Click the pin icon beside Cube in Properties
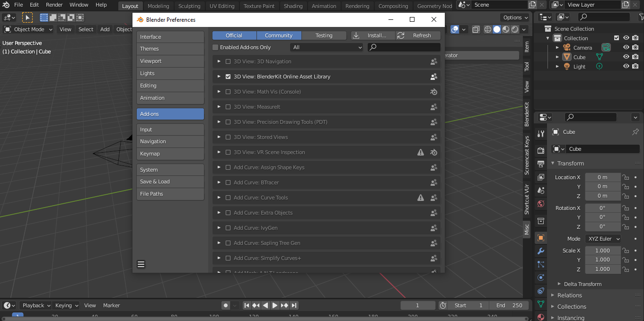The image size is (644, 321). tap(635, 132)
